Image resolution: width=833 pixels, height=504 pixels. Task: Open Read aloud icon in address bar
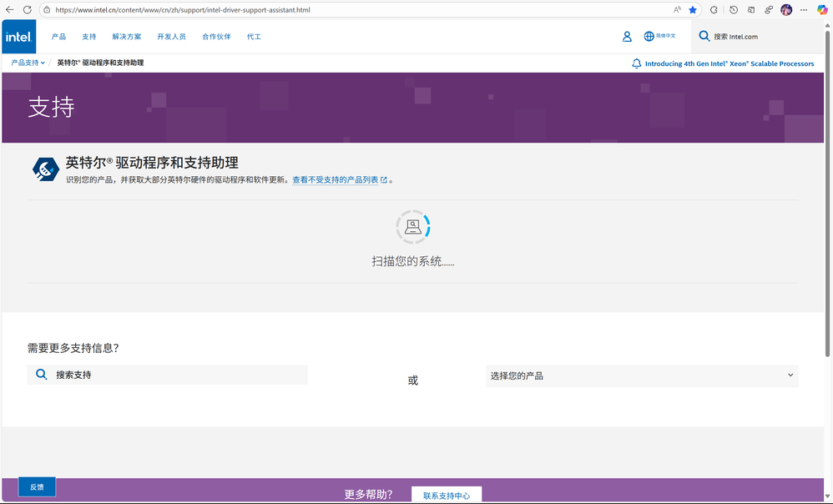point(677,9)
